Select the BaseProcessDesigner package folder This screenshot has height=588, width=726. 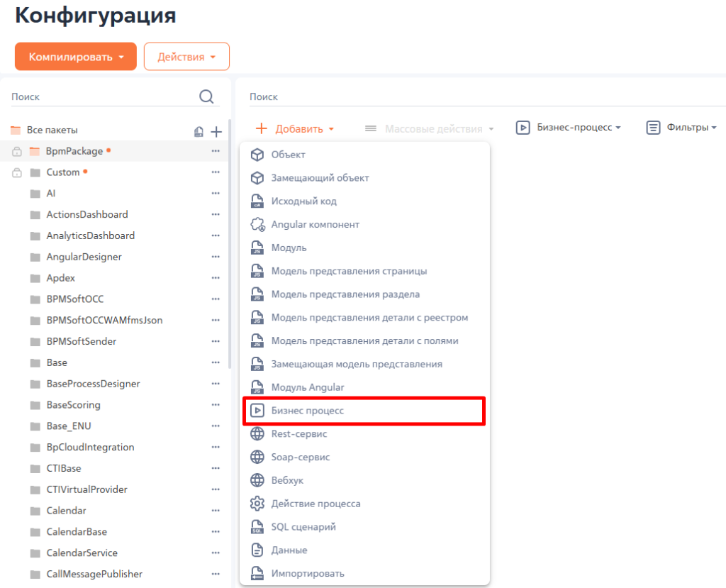point(93,384)
